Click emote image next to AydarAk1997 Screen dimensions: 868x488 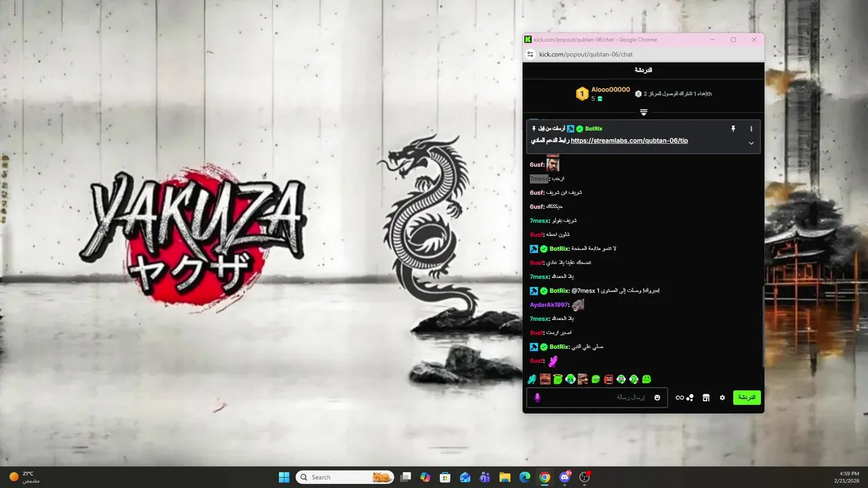click(578, 305)
